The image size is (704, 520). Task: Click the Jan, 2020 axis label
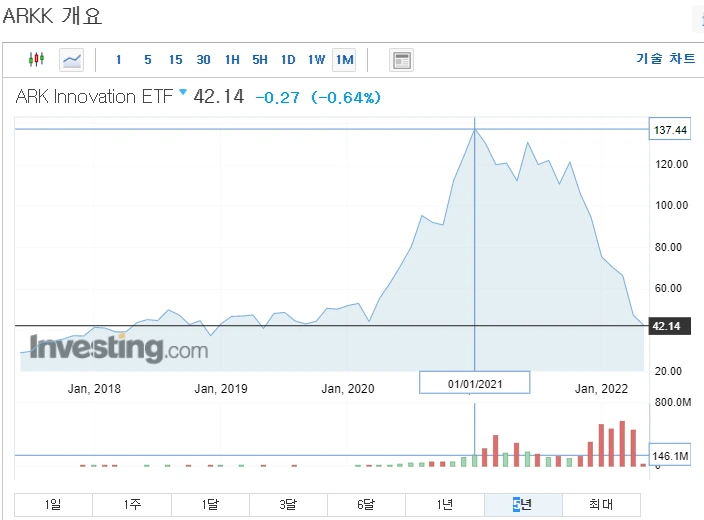pyautogui.click(x=348, y=388)
